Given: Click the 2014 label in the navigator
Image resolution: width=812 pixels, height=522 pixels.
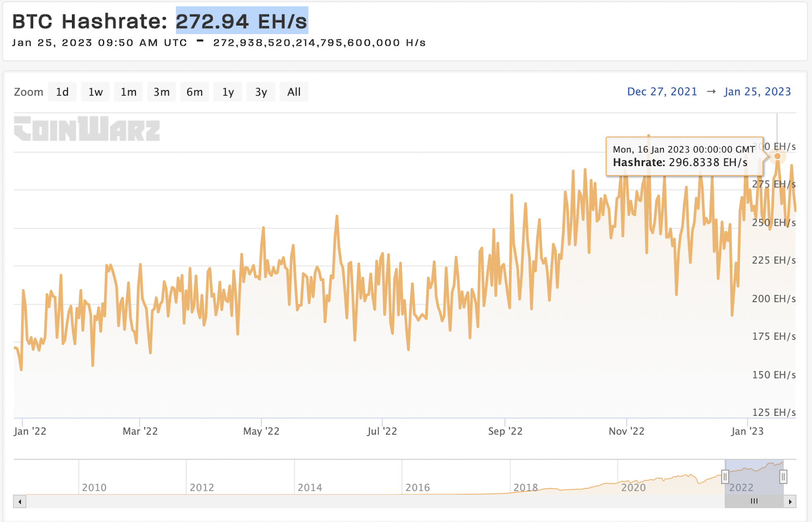Looking at the screenshot, I should (310, 487).
